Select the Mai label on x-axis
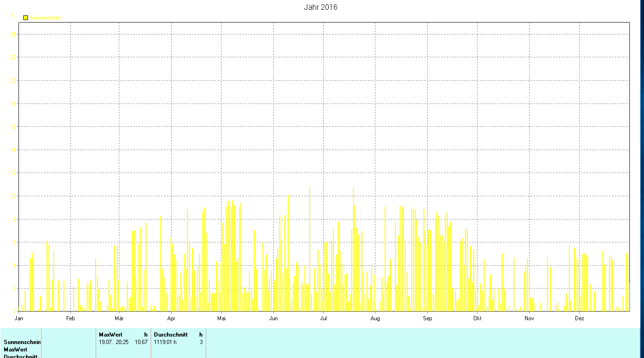644x358 pixels. click(x=222, y=319)
